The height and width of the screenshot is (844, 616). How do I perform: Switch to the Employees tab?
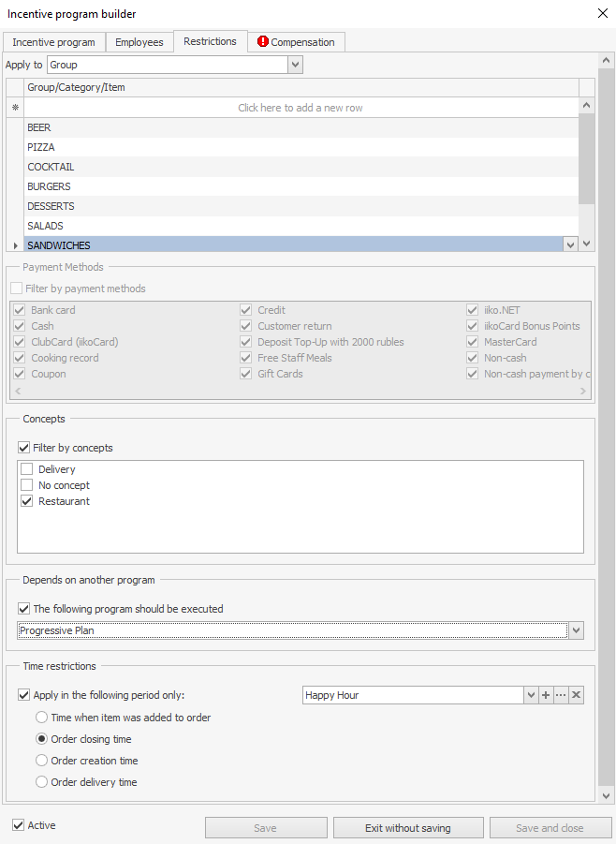pyautogui.click(x=139, y=42)
